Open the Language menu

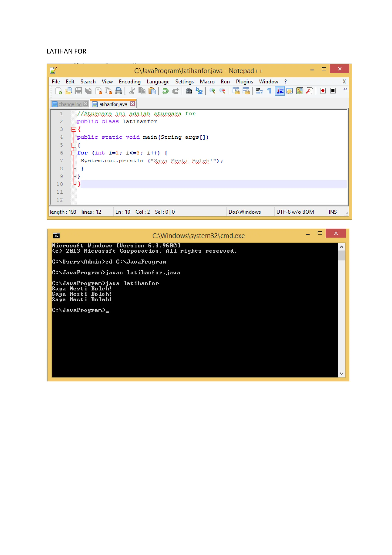(x=158, y=82)
